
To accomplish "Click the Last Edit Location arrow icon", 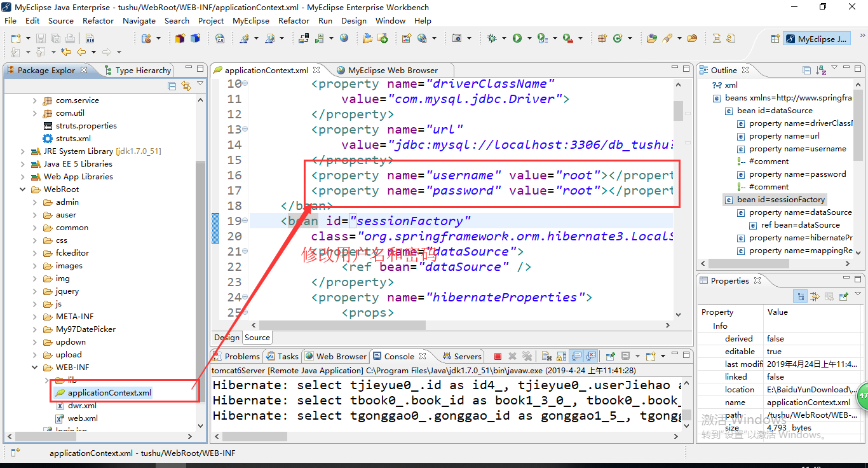I will pyautogui.click(x=65, y=52).
